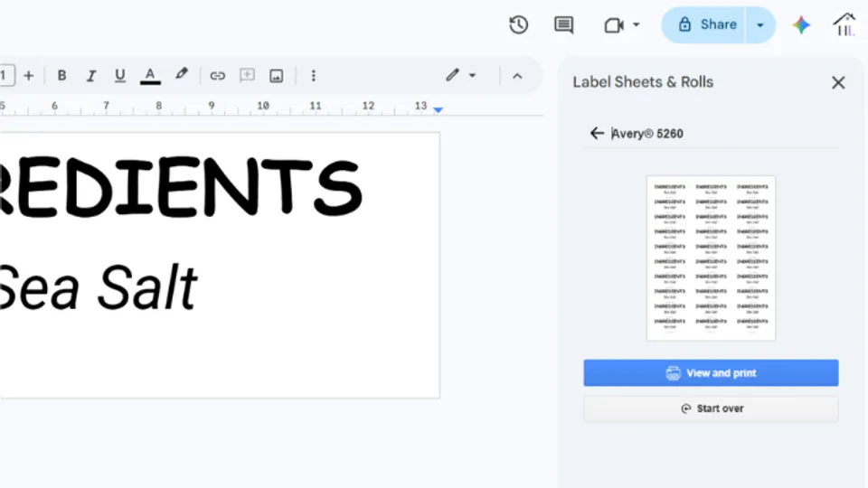Open the label sheet preview thumbnail
Viewport: 868px width, 488px height.
pyautogui.click(x=711, y=258)
